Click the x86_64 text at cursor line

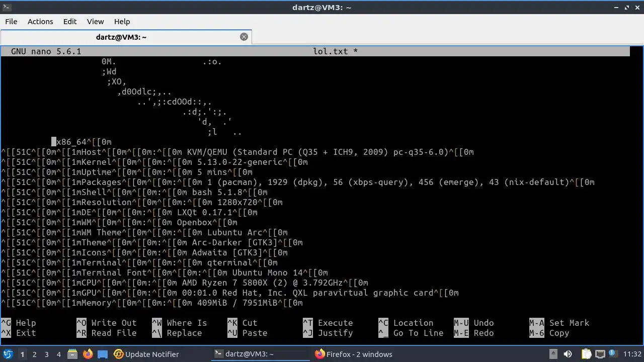[71, 142]
